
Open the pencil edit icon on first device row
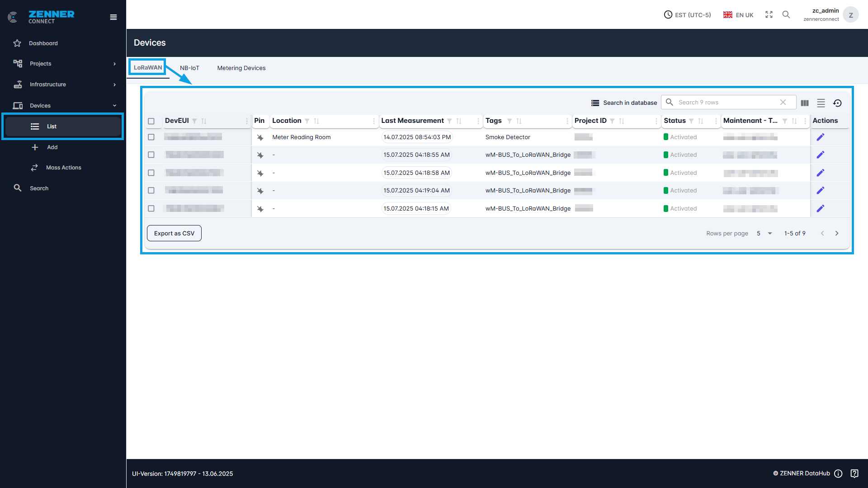821,137
